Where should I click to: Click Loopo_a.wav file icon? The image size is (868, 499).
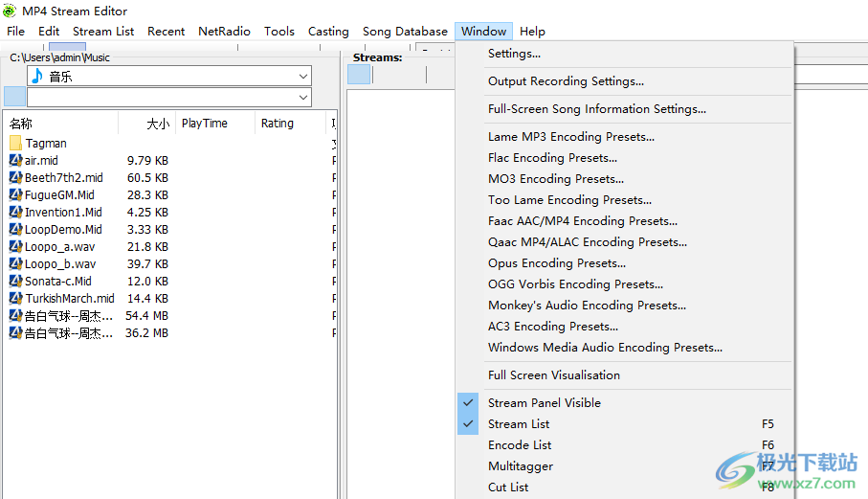pyautogui.click(x=15, y=246)
